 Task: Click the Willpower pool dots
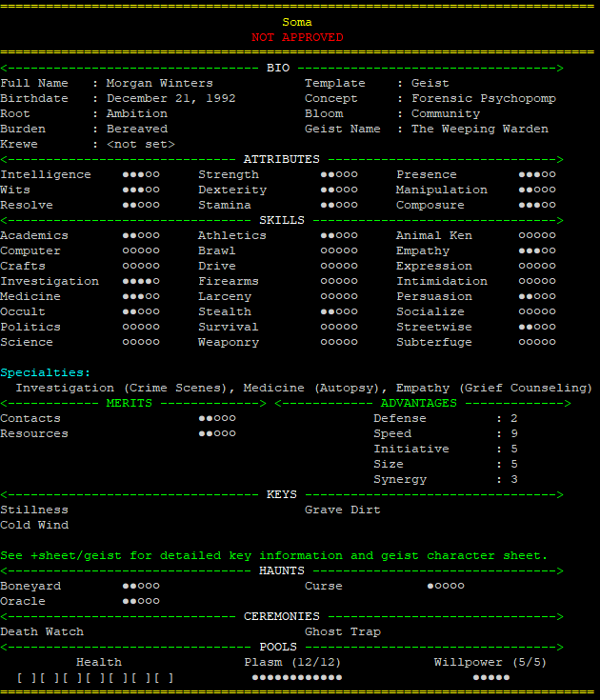click(491, 677)
